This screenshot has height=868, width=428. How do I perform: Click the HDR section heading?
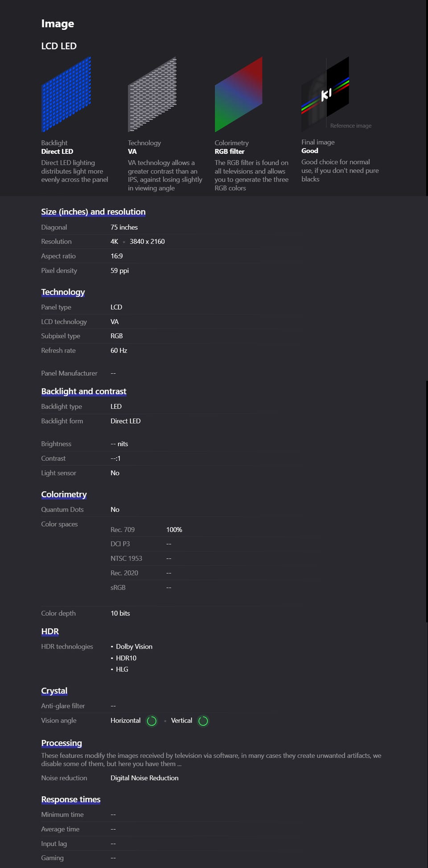click(50, 632)
